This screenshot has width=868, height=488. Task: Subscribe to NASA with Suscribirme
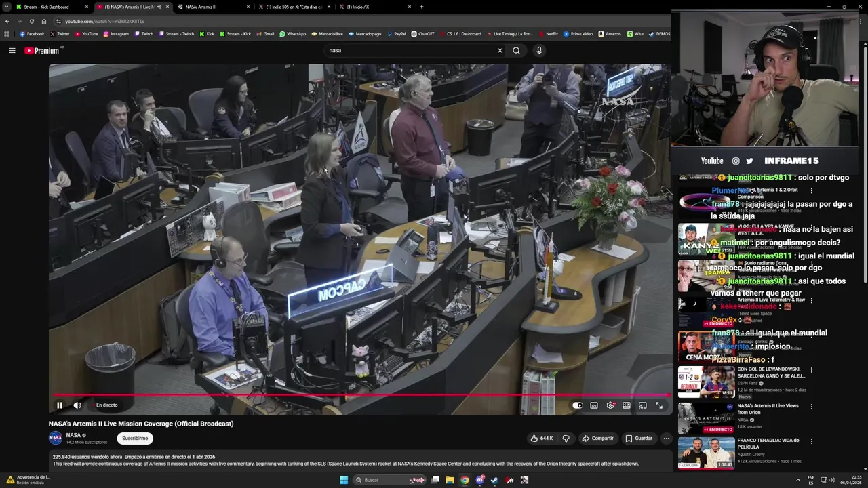[135, 439]
